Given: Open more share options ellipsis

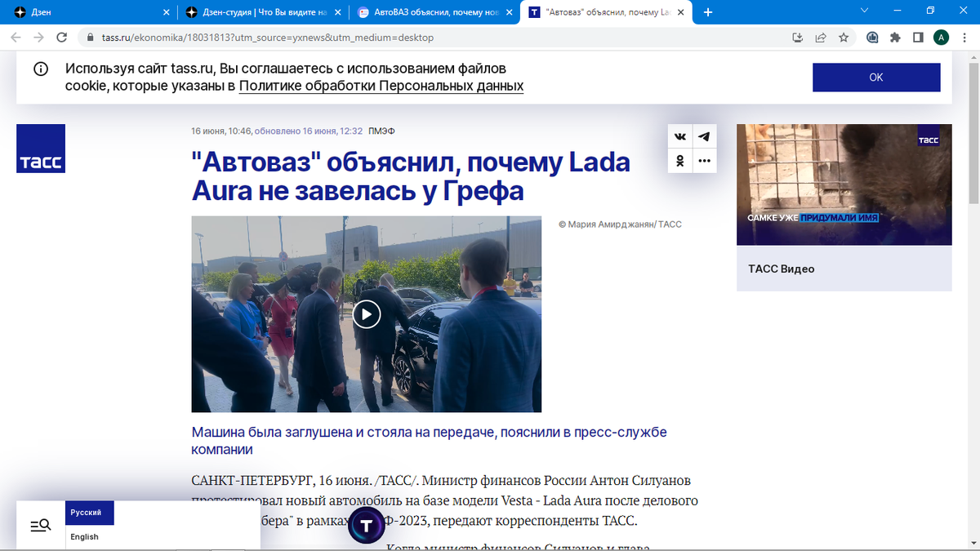Looking at the screenshot, I should (x=704, y=161).
